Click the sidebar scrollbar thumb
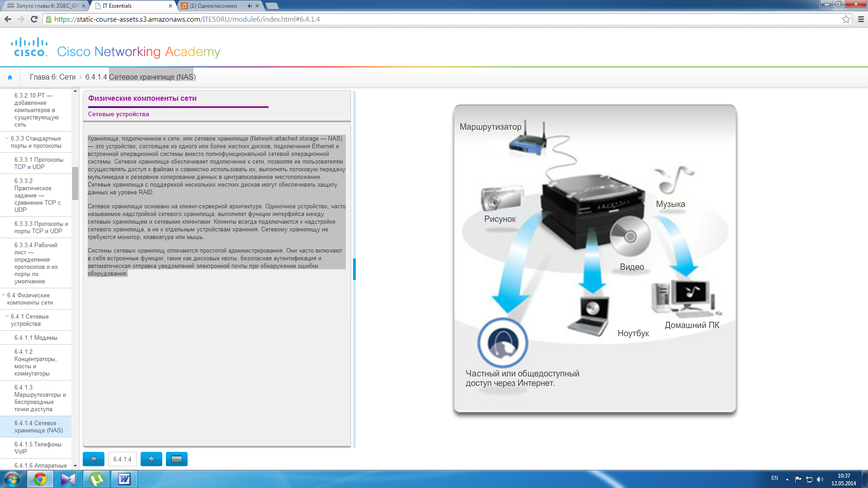Image resolution: width=868 pixels, height=488 pixels. [75, 183]
